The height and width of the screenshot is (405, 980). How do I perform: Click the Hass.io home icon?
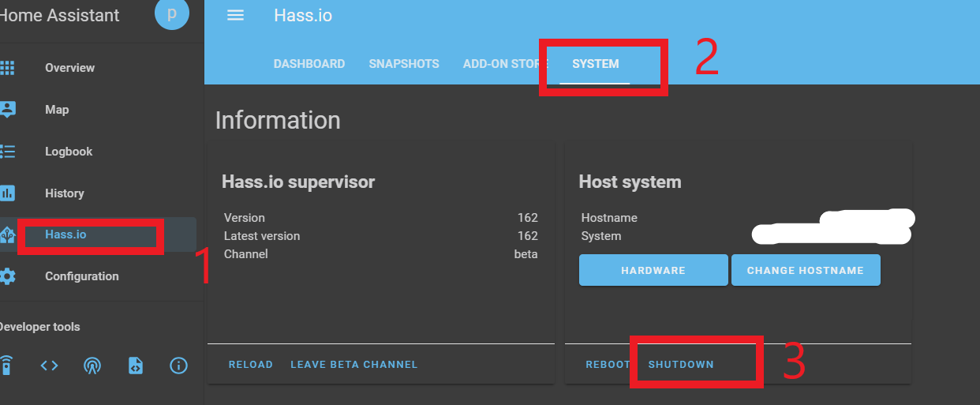coord(7,234)
